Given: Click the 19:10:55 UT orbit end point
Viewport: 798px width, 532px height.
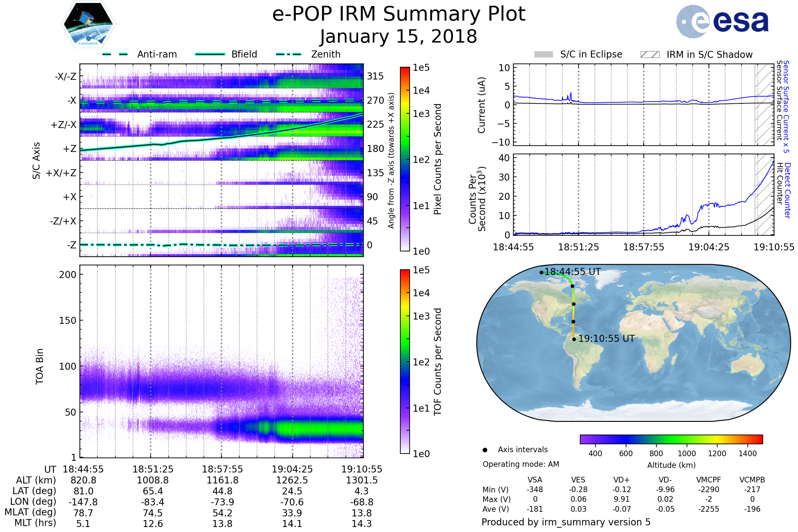Looking at the screenshot, I should [574, 339].
